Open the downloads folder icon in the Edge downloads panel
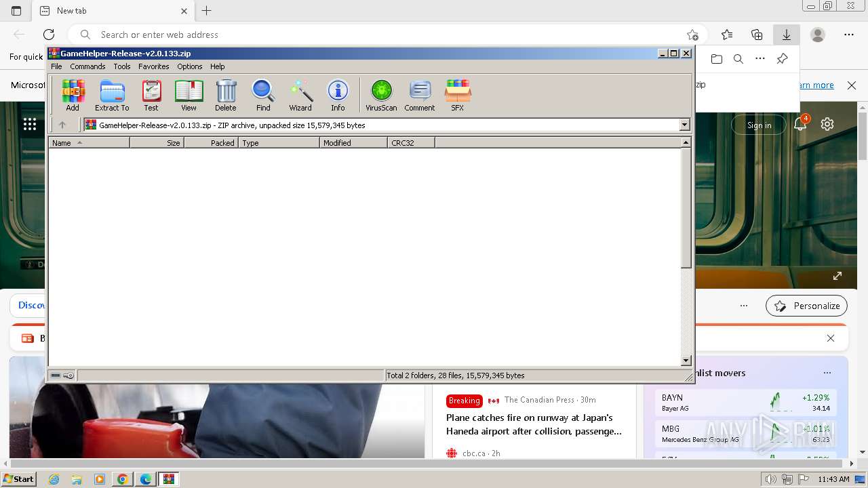868x488 pixels. click(717, 59)
